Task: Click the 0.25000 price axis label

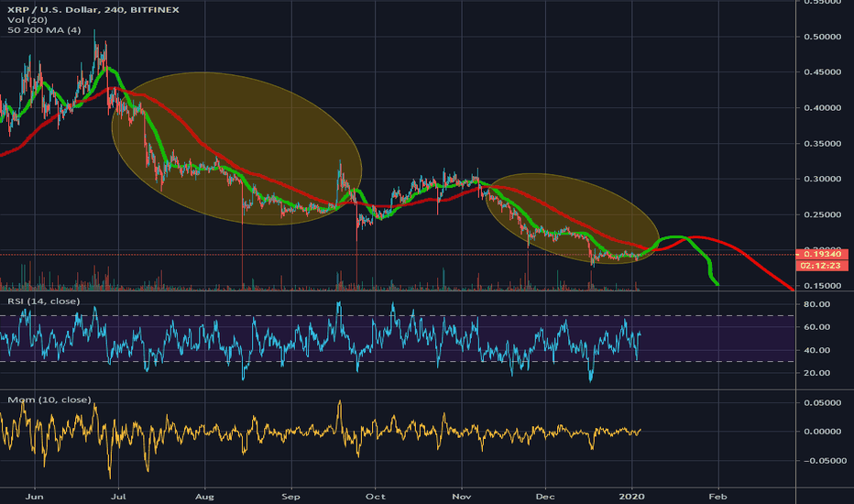Action: tap(823, 214)
